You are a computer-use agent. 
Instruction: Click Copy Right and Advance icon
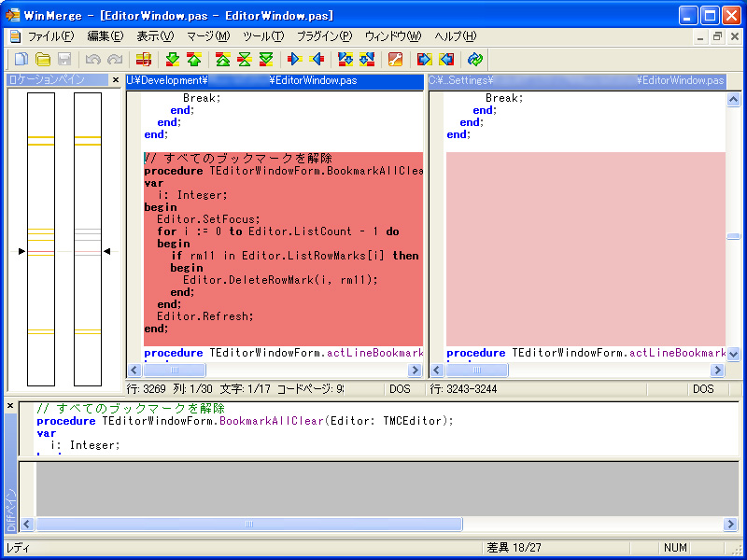pyautogui.click(x=345, y=59)
